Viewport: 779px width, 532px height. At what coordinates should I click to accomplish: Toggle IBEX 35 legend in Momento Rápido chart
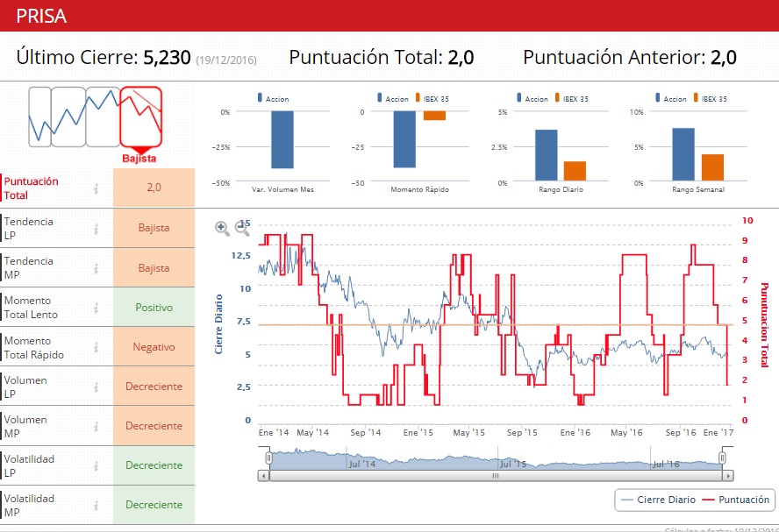432,98
